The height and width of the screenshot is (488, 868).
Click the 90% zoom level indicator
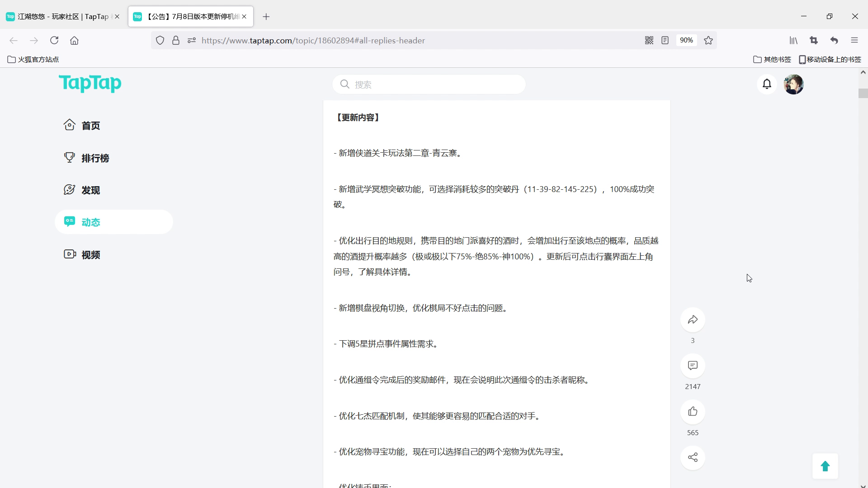[686, 41]
